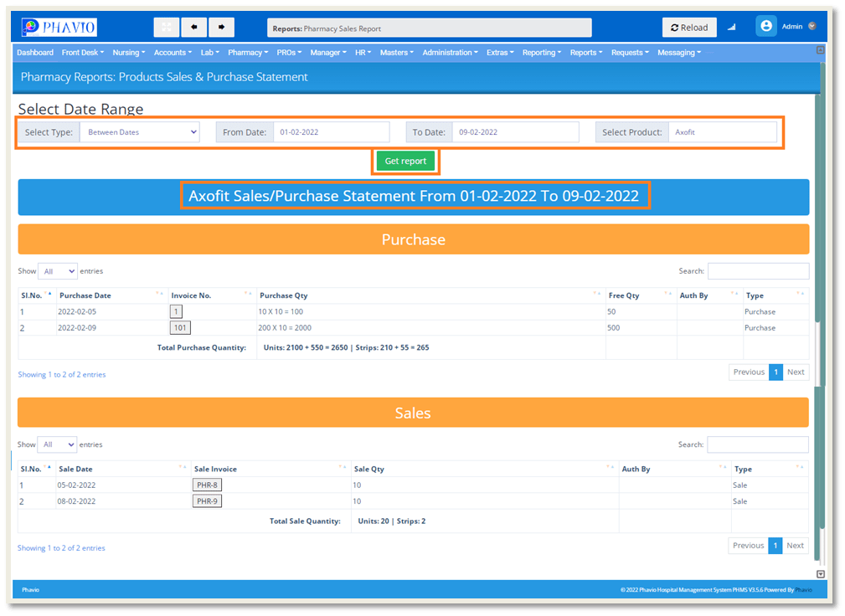Go forward with the right arrow button
This screenshot has width=845, height=616.
click(x=221, y=27)
